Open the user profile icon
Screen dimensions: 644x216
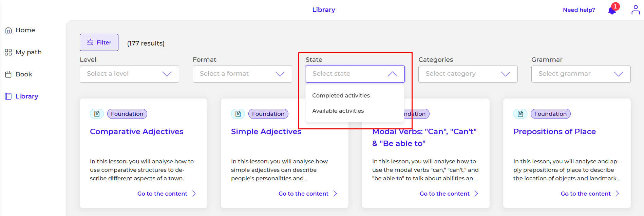click(636, 10)
